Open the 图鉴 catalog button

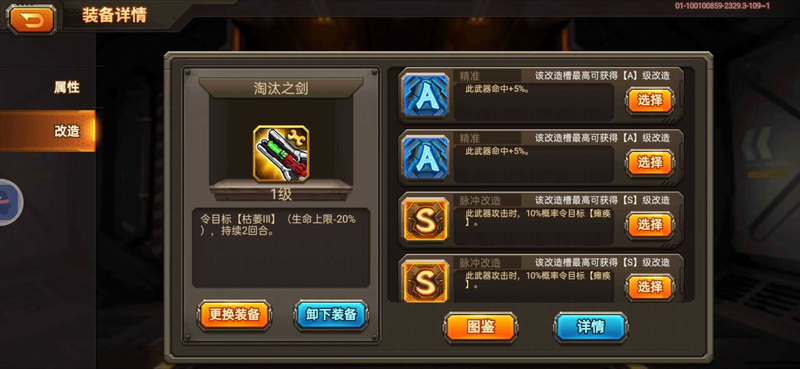pyautogui.click(x=481, y=327)
